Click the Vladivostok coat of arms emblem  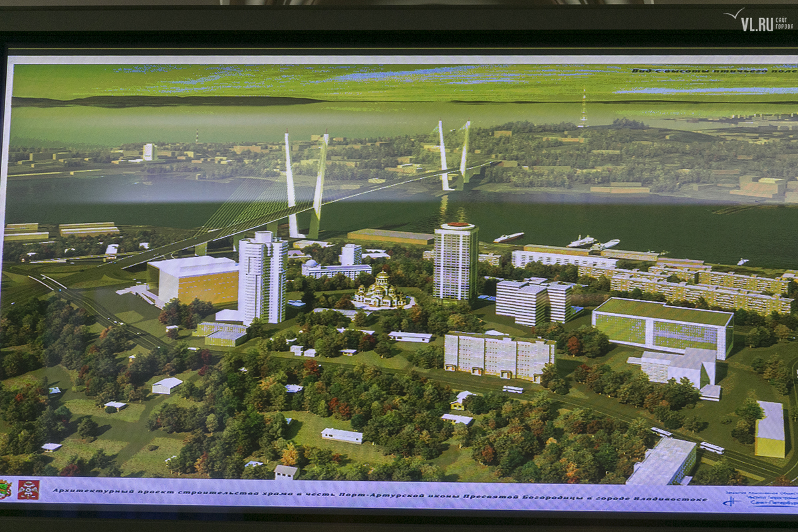click(x=5, y=489)
